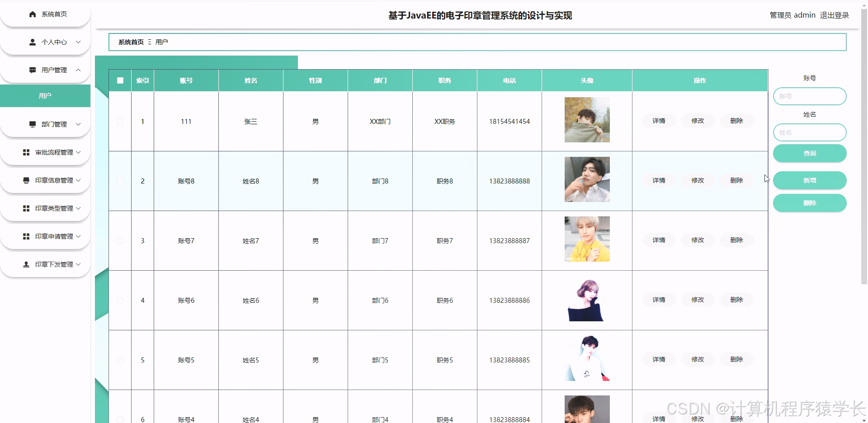Click the 管理员 admin label
Viewport: 868px width, 423px height.
pos(793,15)
